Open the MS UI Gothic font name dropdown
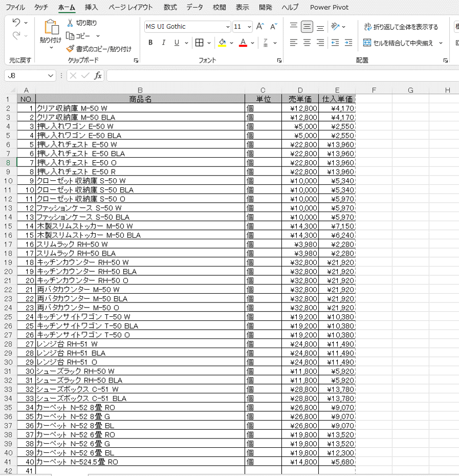Image resolution: width=459 pixels, height=476 pixels. pyautogui.click(x=227, y=27)
